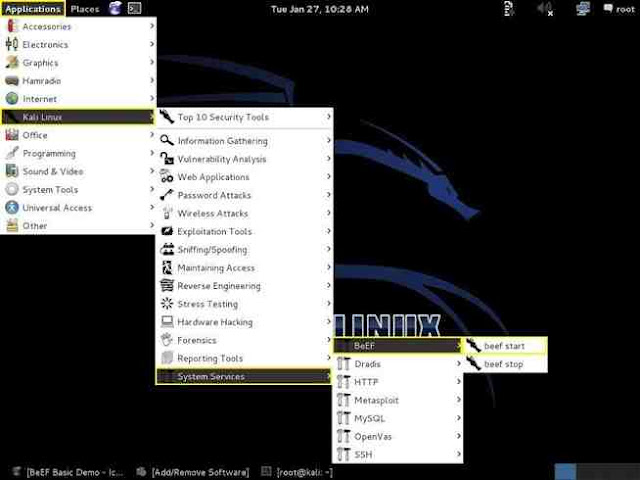Open the root user menu
This screenshot has height=480, width=640.
[620, 9]
